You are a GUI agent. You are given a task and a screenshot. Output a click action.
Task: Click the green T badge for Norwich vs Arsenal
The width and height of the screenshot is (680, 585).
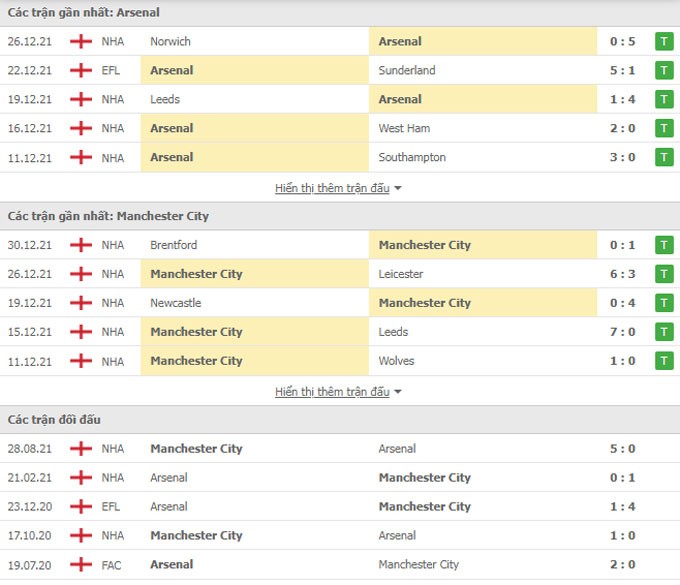(664, 42)
